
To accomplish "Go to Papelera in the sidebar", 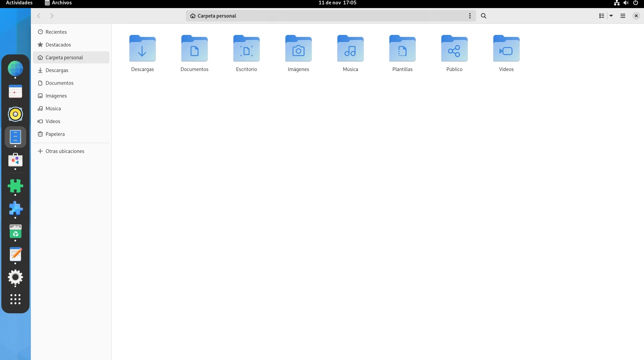I will tap(55, 134).
